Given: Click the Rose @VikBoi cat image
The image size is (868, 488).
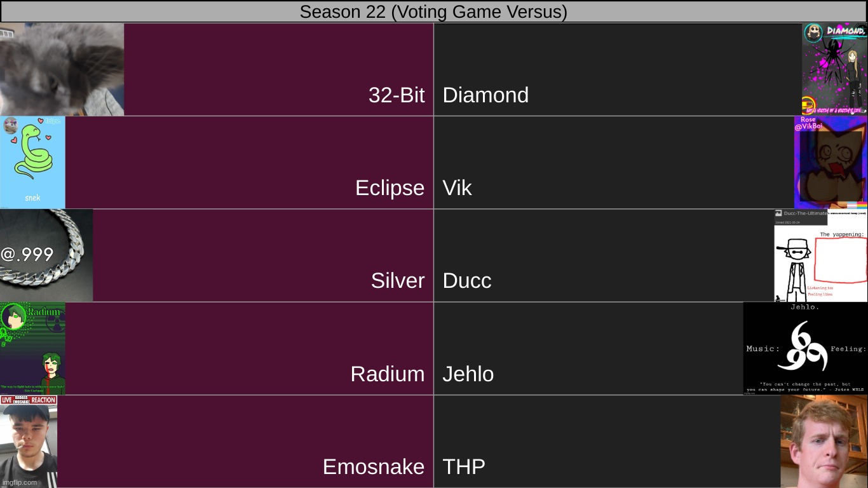Looking at the screenshot, I should pyautogui.click(x=831, y=162).
